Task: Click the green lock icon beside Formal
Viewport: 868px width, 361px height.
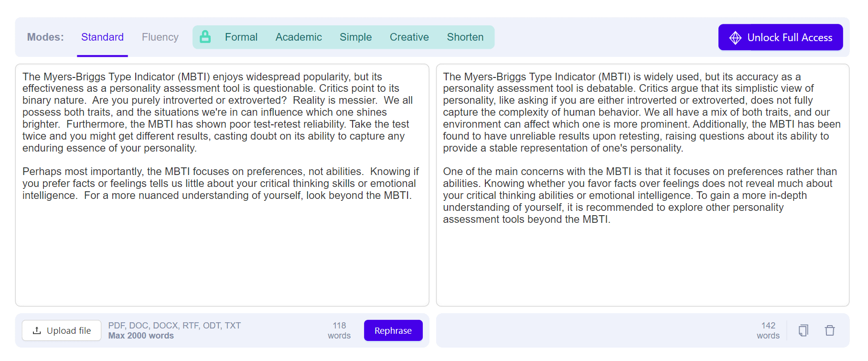Action: 205,37
